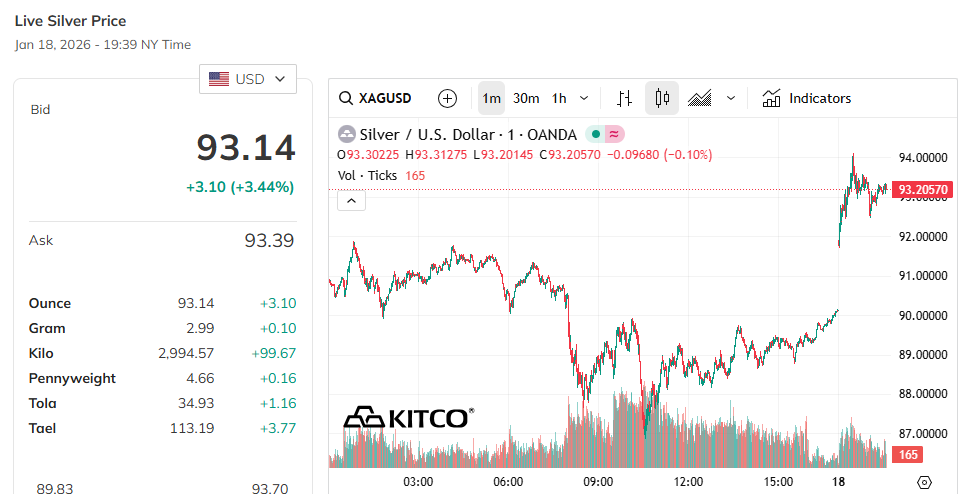Click the add symbol plus icon
Image resolution: width=967 pixels, height=494 pixels.
(x=447, y=98)
